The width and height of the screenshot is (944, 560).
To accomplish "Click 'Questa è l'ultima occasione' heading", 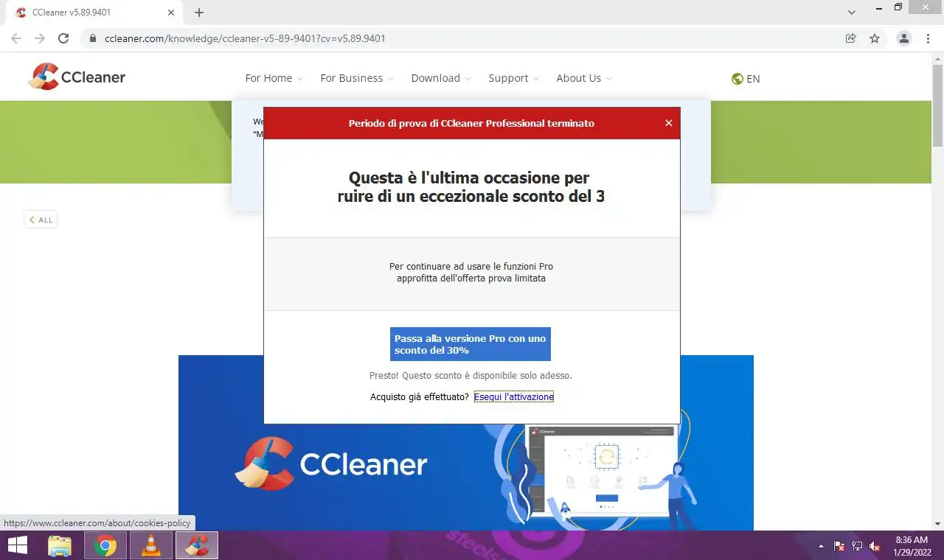I will (471, 187).
